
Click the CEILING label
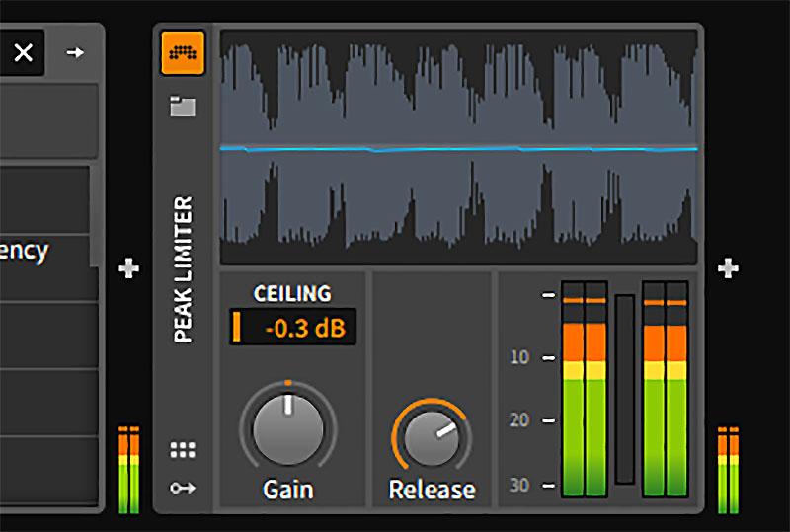[x=292, y=294]
